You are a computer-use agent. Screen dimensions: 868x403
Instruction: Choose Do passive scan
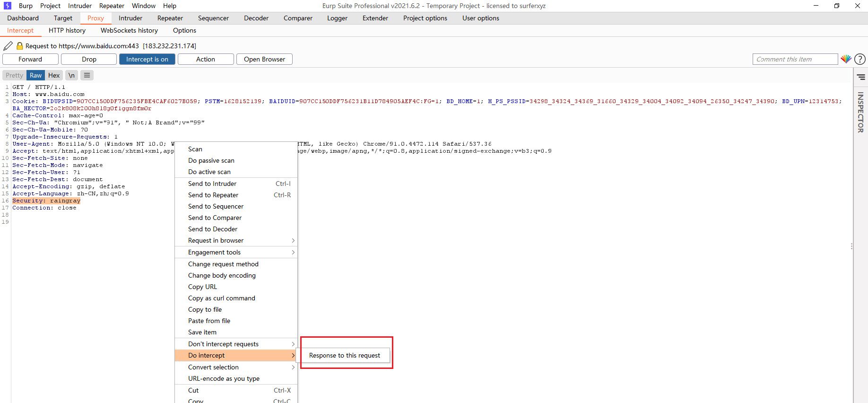pyautogui.click(x=236, y=160)
